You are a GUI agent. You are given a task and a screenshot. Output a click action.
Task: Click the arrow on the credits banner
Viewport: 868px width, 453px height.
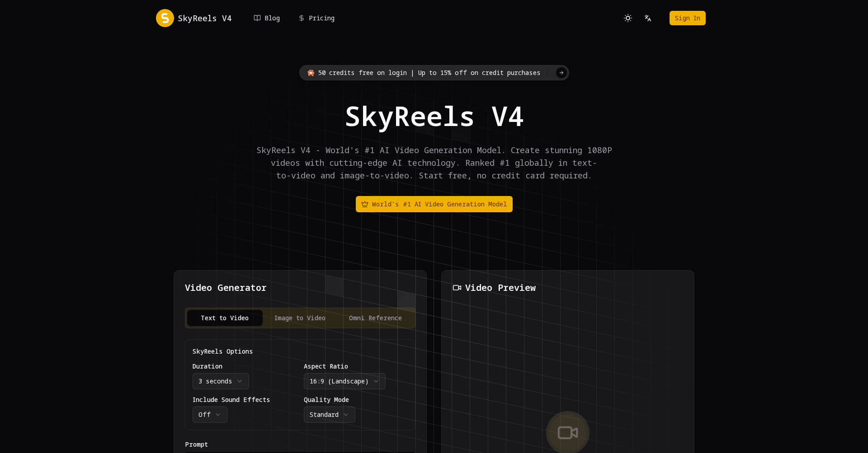tap(561, 73)
